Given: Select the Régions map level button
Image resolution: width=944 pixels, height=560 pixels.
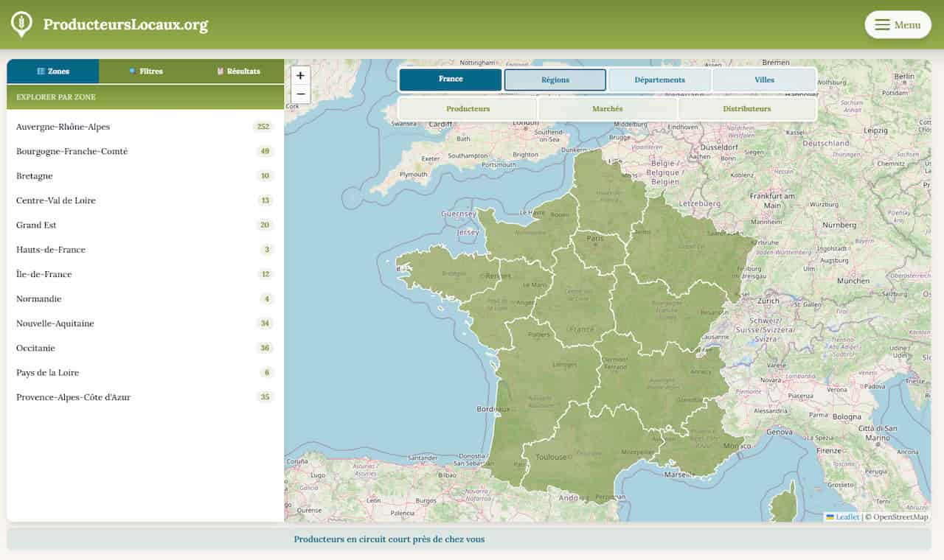Looking at the screenshot, I should tap(555, 80).
